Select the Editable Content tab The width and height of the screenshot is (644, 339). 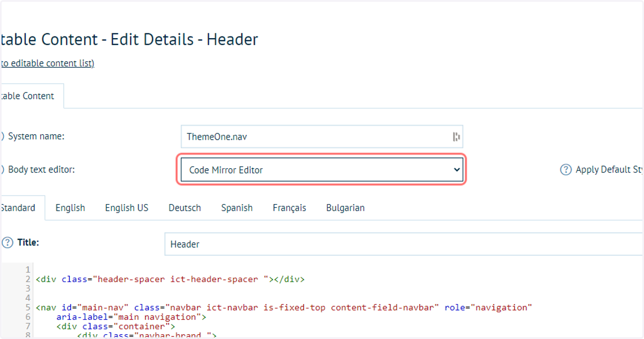(x=31, y=96)
